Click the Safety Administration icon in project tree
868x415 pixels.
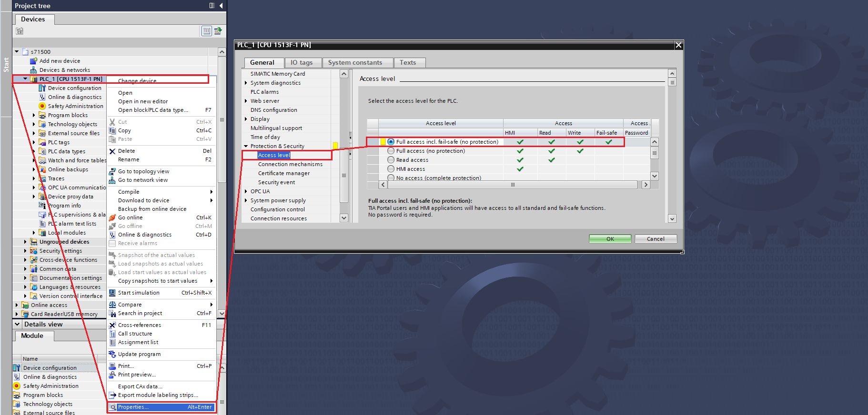point(42,106)
